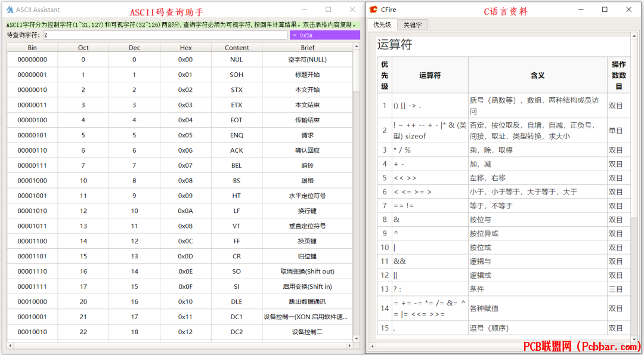Click the CFire flame app icon
The image size is (644, 355).
pyautogui.click(x=373, y=10)
